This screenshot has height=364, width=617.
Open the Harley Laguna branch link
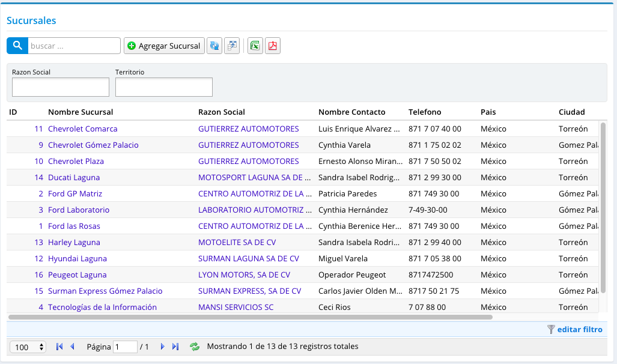click(x=74, y=243)
